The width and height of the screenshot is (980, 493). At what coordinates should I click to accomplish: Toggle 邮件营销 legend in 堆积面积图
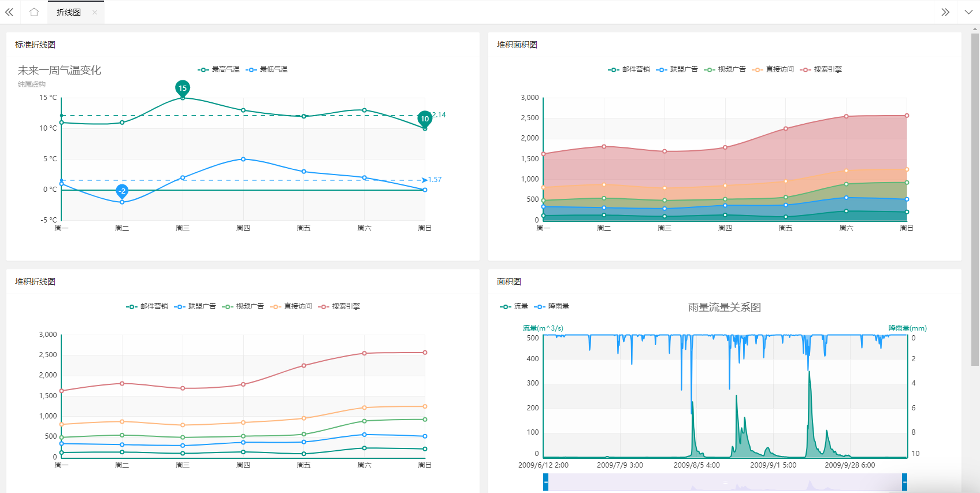[x=629, y=69]
